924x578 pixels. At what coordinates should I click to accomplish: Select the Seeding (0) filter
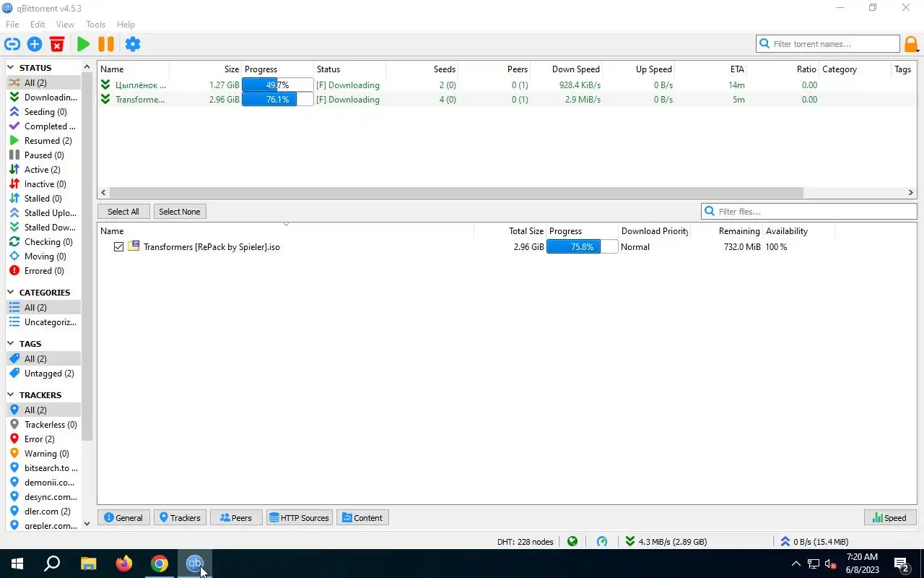click(x=43, y=112)
